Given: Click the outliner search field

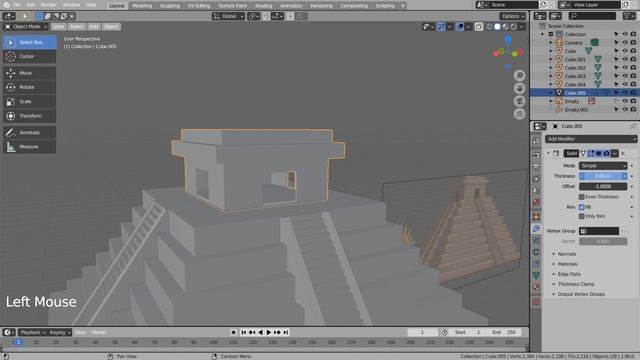Looking at the screenshot, I should 592,16.
